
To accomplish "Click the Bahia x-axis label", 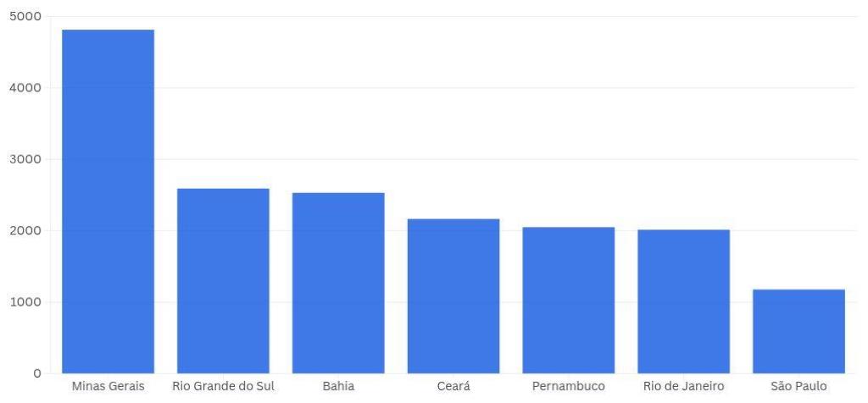I will click(338, 387).
